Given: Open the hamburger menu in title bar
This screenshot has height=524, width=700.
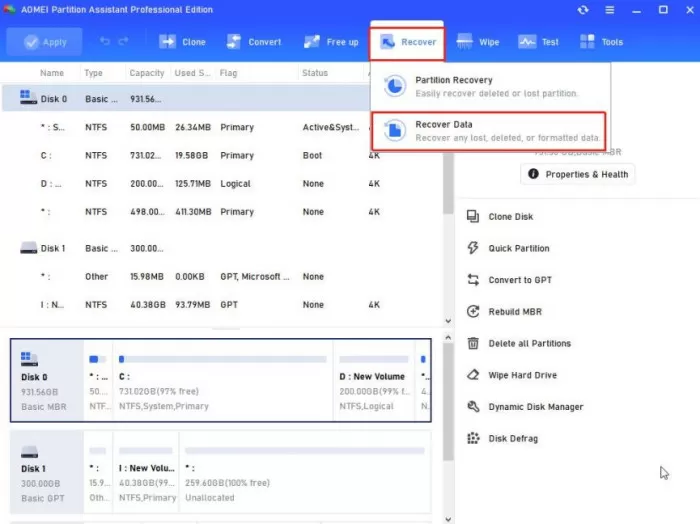Looking at the screenshot, I should (609, 9).
